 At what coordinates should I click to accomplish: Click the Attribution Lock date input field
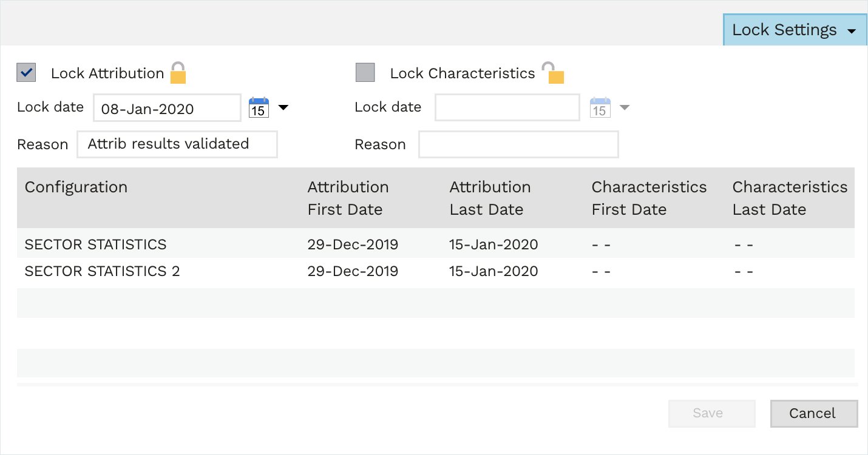(167, 109)
